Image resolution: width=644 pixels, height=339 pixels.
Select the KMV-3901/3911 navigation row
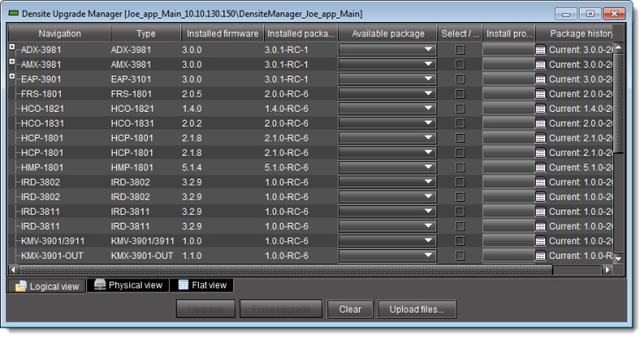[53, 241]
